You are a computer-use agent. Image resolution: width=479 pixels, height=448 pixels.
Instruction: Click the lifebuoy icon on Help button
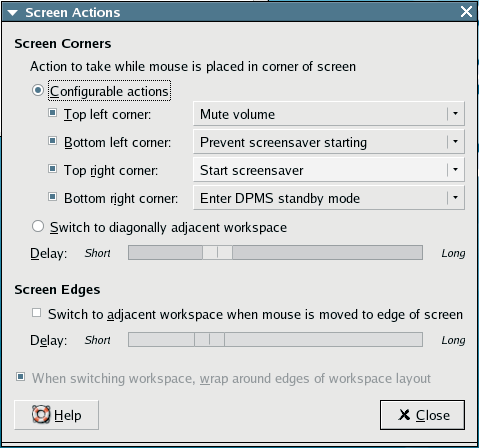(41, 415)
